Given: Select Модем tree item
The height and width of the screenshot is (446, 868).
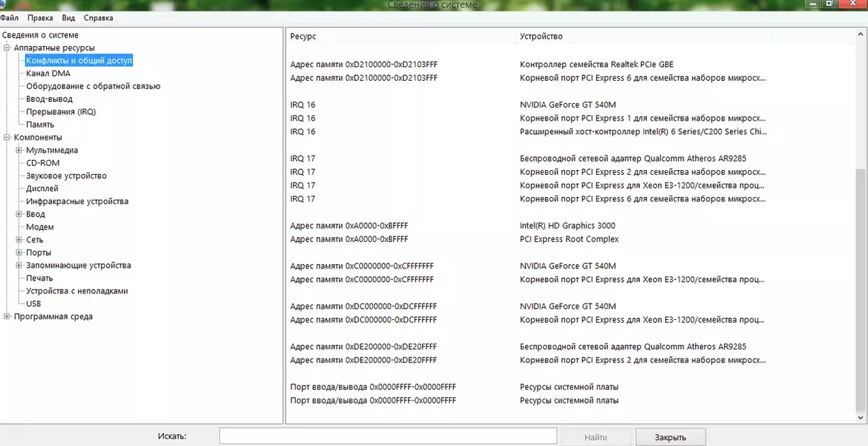Looking at the screenshot, I should 40,227.
